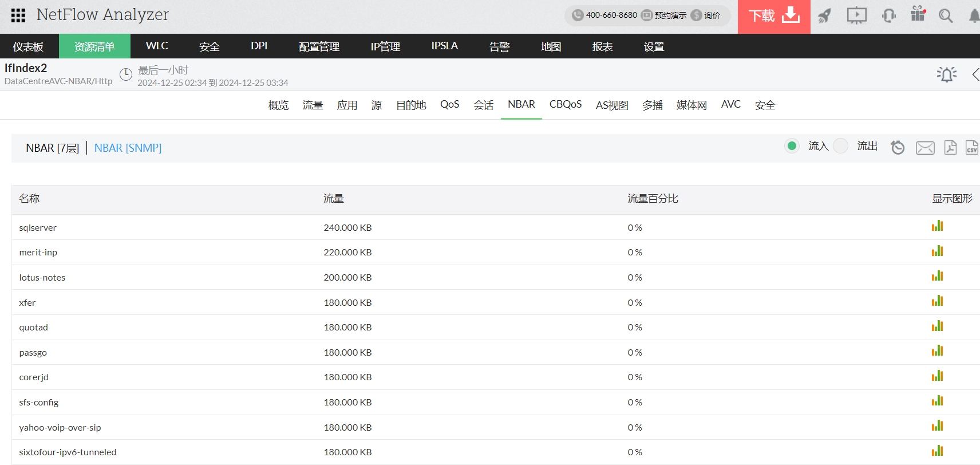The height and width of the screenshot is (465, 980).
Task: Sort by the 流量 column header
Action: point(334,199)
